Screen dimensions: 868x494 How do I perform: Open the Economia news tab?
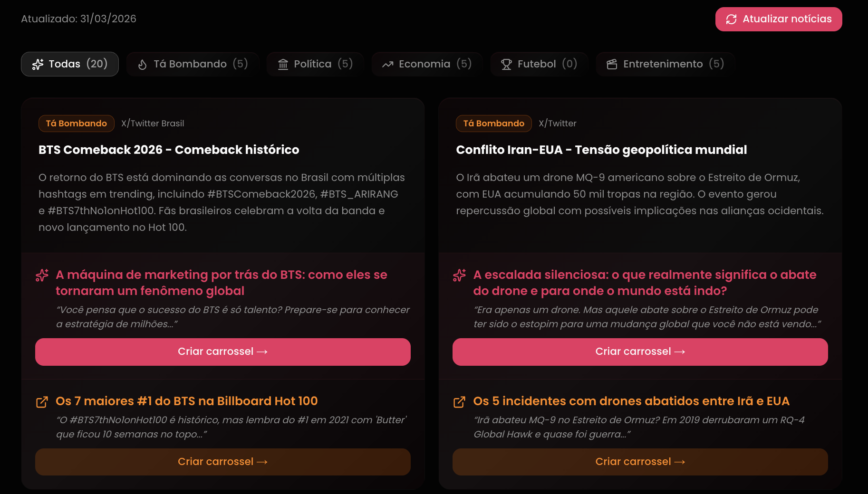point(426,64)
